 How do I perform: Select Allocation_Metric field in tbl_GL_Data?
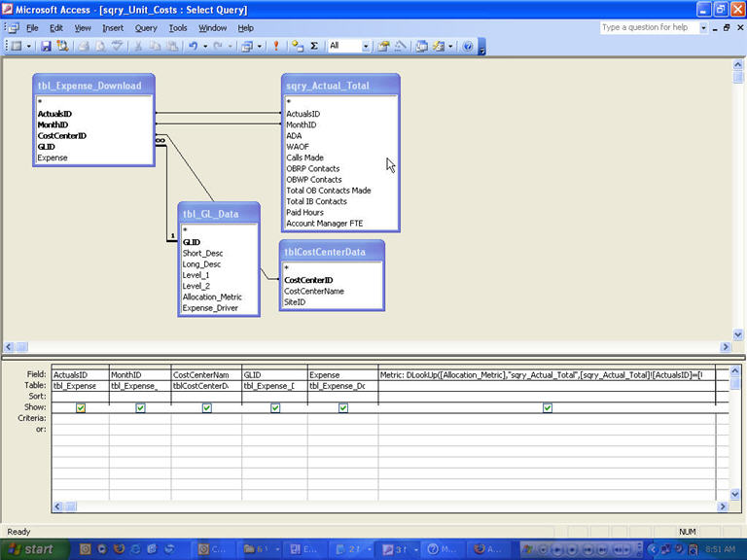coord(212,297)
